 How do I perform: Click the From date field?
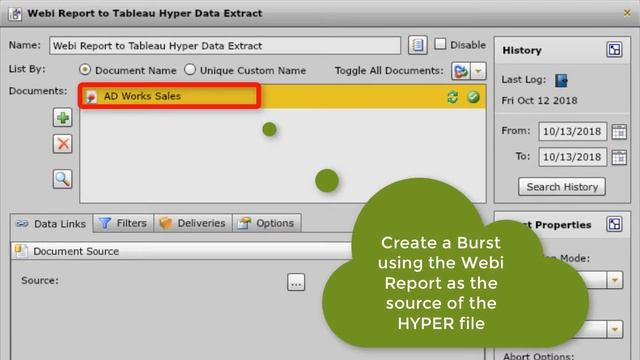[x=572, y=131]
